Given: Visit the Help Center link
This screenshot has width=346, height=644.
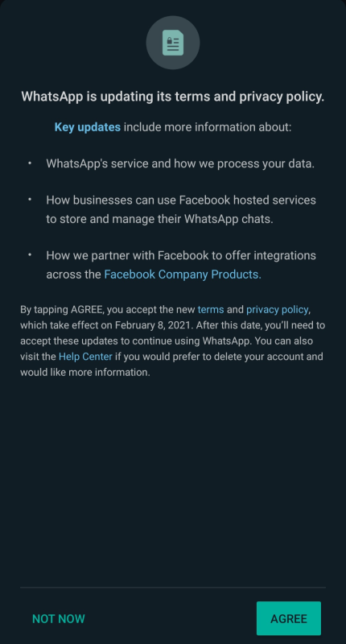Looking at the screenshot, I should pyautogui.click(x=85, y=357).
